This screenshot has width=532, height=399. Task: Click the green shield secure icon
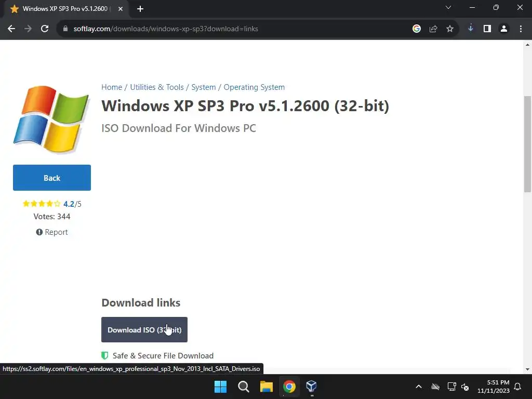tap(105, 355)
